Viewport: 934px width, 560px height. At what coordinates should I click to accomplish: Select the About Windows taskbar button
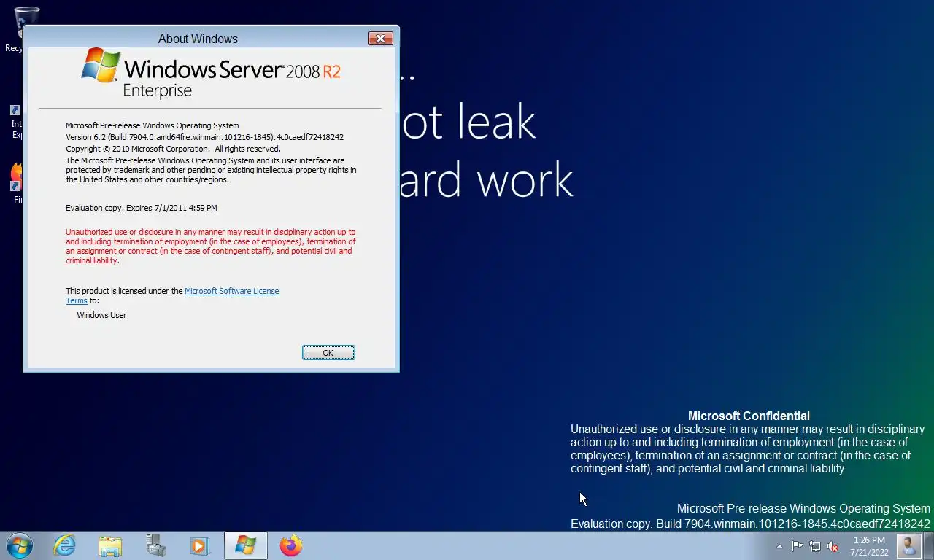point(246,545)
